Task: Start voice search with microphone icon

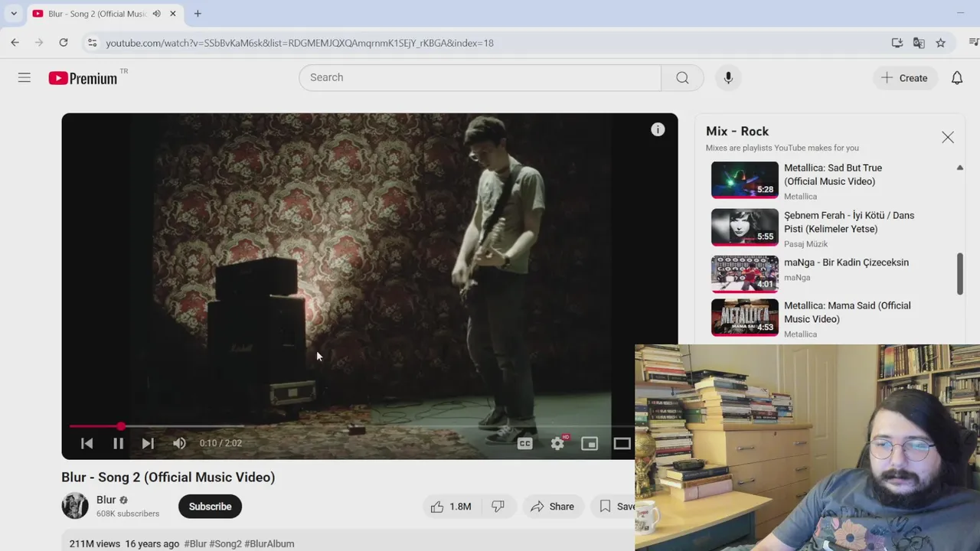Action: (x=728, y=77)
